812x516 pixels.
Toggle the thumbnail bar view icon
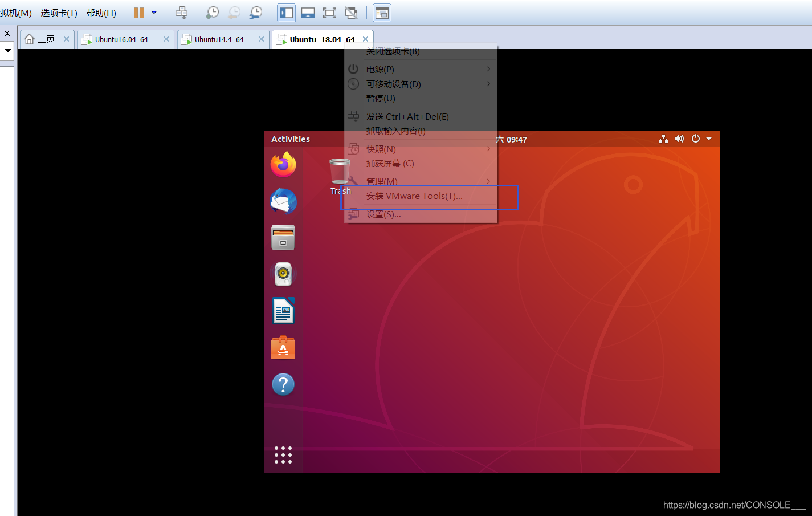[308, 13]
